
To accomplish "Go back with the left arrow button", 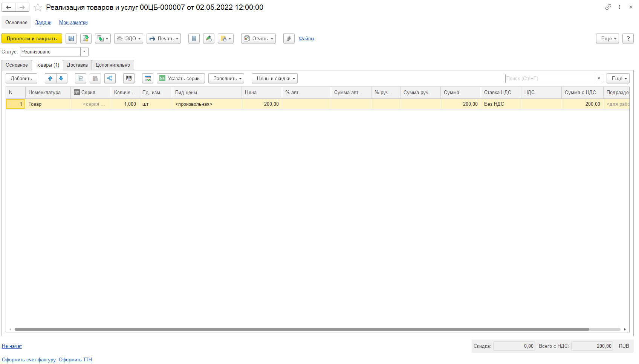I will [9, 7].
